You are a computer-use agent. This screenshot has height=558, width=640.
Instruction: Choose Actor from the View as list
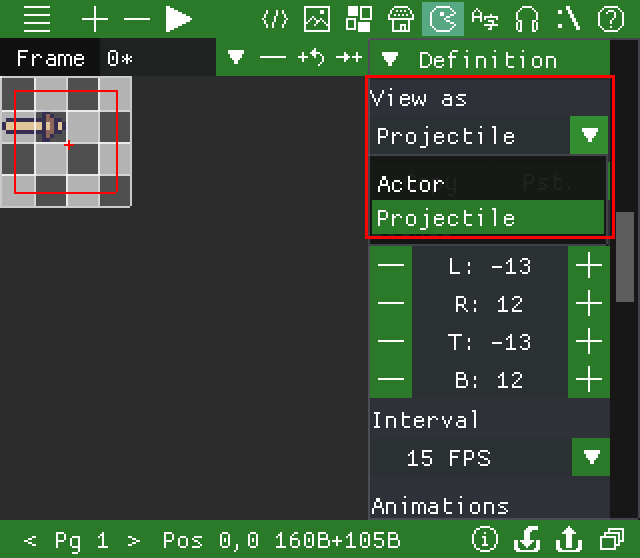pos(488,184)
